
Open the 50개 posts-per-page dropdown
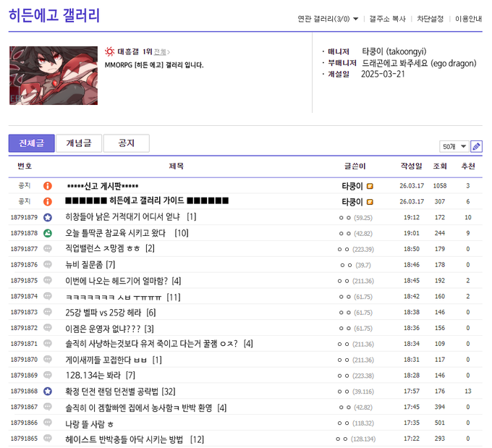click(454, 147)
